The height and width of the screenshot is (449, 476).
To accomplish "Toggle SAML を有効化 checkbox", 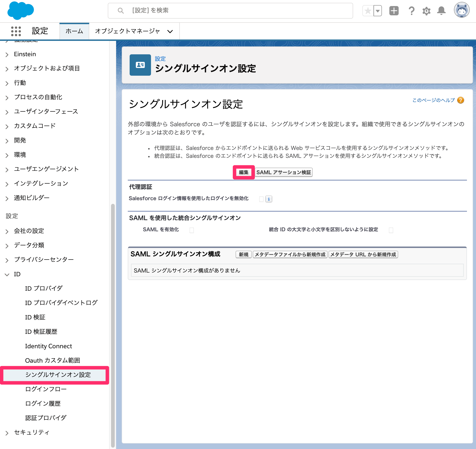I will pos(192,230).
